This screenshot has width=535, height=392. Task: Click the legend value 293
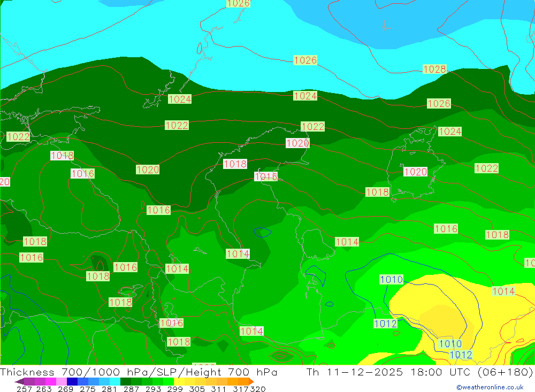(153, 389)
